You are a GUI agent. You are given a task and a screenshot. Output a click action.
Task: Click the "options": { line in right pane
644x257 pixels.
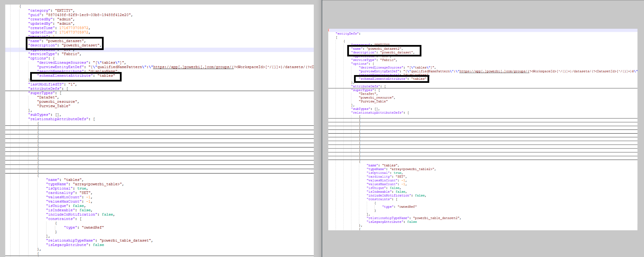tap(362, 64)
